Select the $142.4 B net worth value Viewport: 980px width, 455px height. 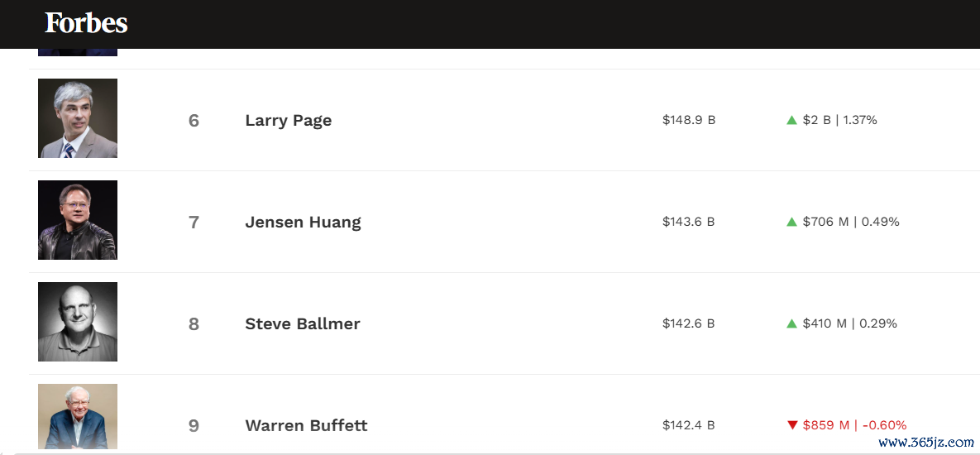[689, 425]
